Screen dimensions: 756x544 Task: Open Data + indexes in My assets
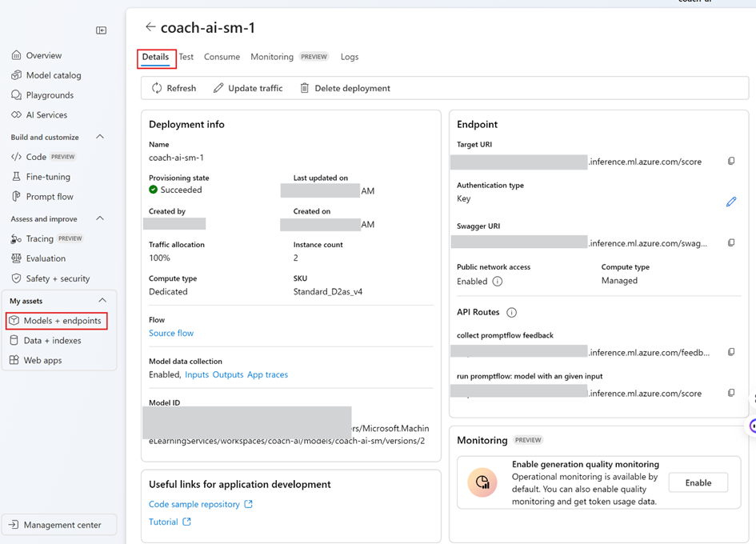point(46,341)
